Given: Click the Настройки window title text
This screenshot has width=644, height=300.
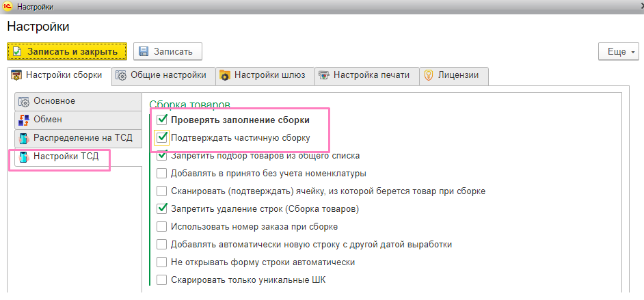Looking at the screenshot, I should [x=35, y=6].
